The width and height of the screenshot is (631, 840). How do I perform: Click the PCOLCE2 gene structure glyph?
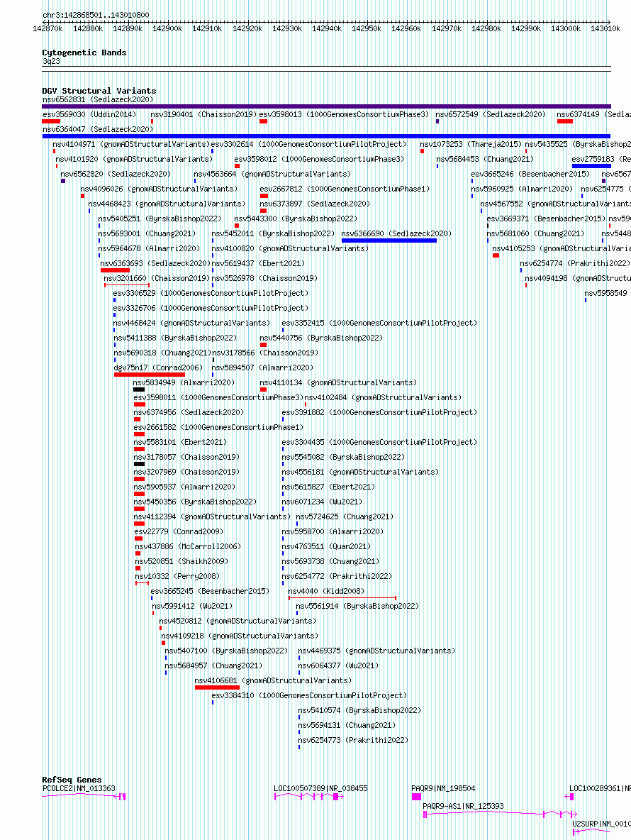point(84,797)
